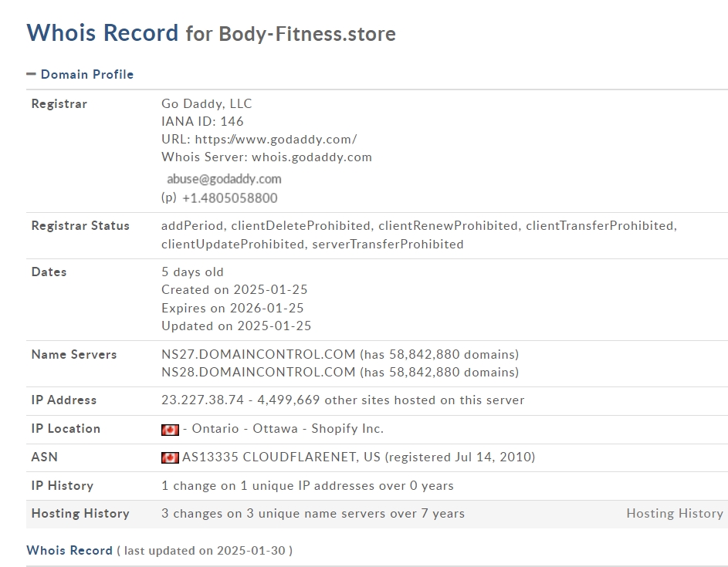Click the abuse@godaddy.com email address
Image resolution: width=728 pixels, height=567 pixels.
[x=224, y=179]
